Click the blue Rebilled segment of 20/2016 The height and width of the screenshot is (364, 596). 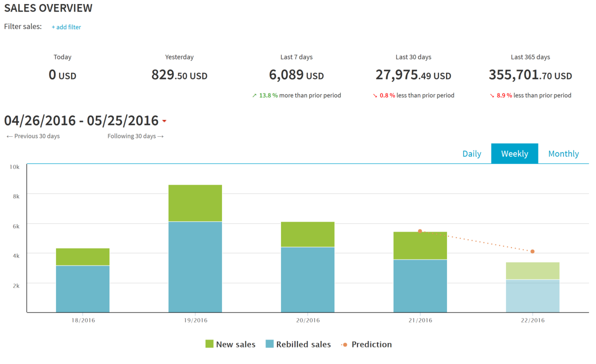(307, 280)
